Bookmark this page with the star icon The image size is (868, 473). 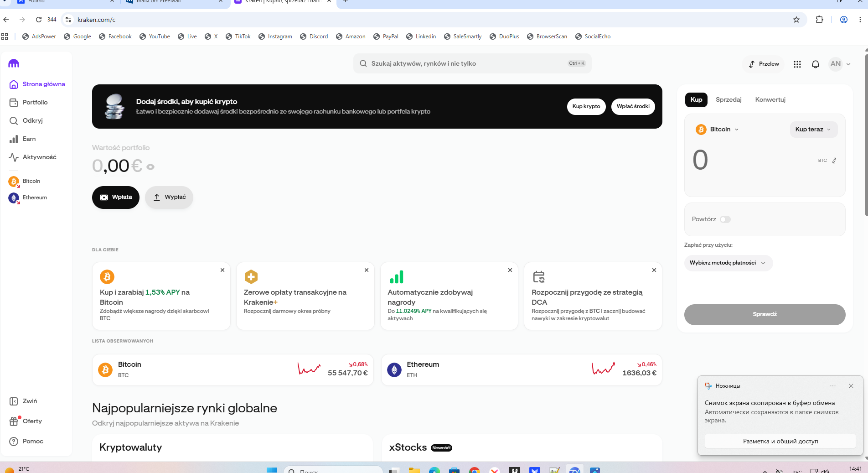[x=796, y=20]
